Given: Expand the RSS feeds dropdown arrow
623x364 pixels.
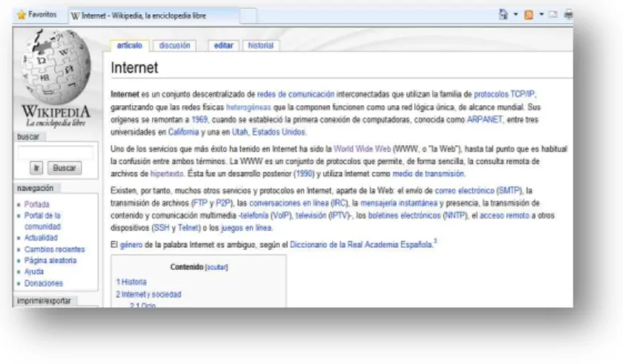Looking at the screenshot, I should click(x=542, y=15).
